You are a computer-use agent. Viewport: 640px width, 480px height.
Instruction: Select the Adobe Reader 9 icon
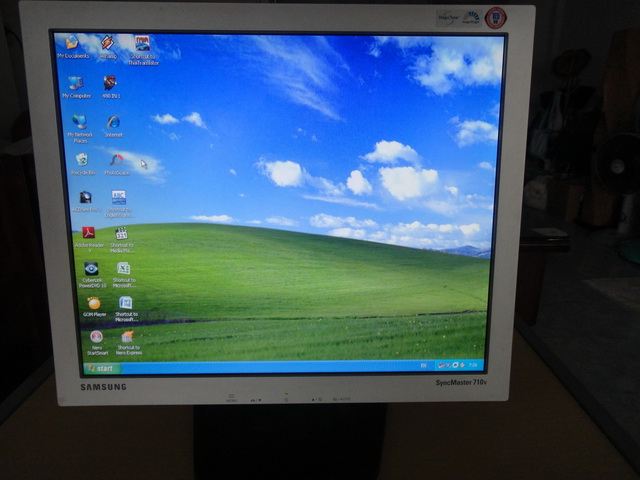coord(88,233)
